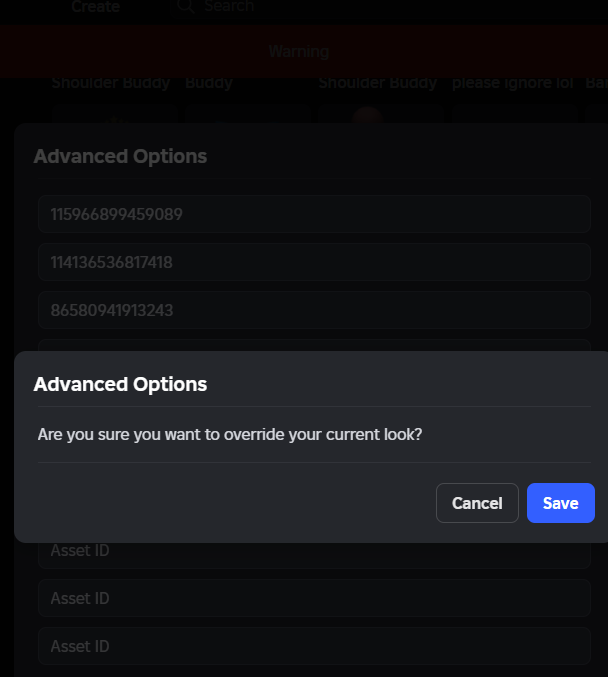Select the field containing 114136536817418
This screenshot has width=608, height=677.
click(314, 262)
